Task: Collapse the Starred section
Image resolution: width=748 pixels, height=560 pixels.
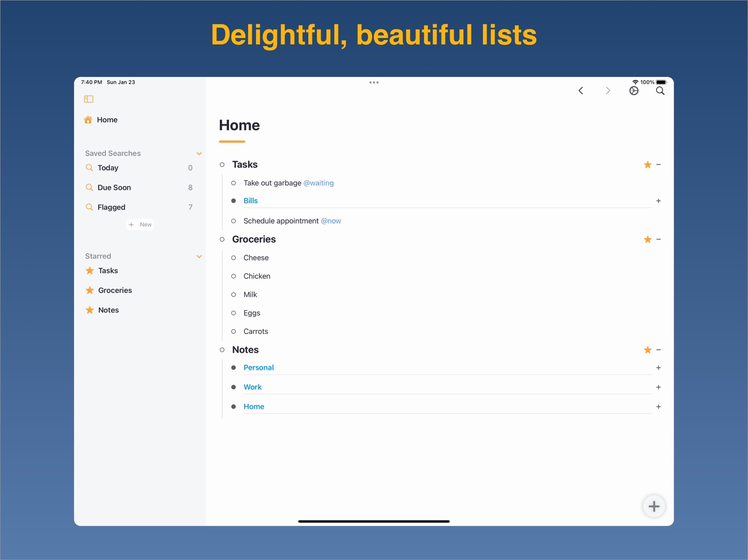Action: click(199, 257)
